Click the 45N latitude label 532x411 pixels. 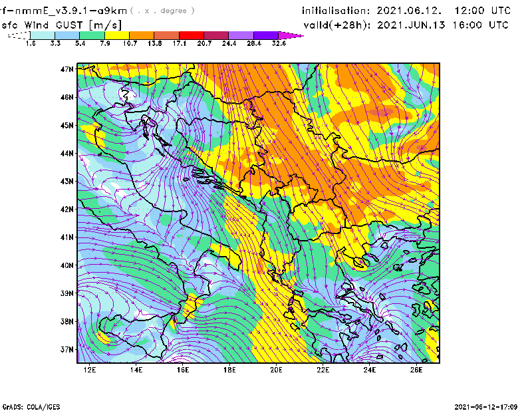(x=67, y=126)
